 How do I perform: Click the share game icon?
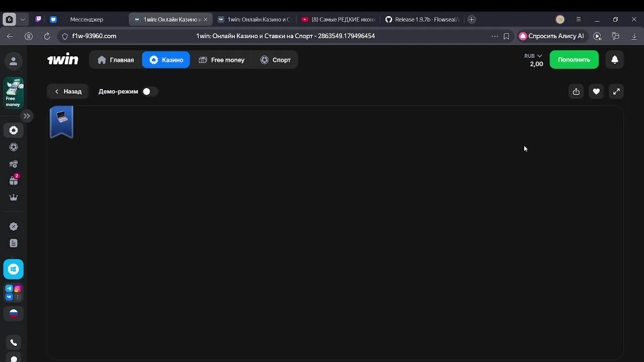(x=576, y=92)
